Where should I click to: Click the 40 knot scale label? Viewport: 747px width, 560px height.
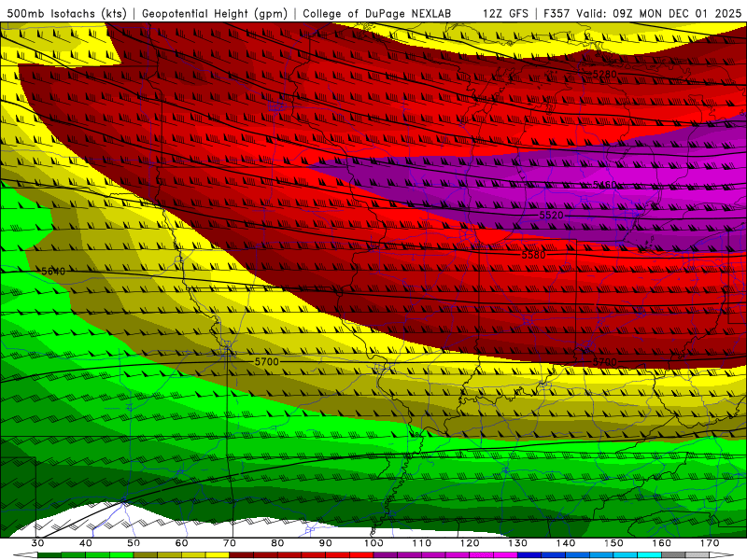[86, 543]
